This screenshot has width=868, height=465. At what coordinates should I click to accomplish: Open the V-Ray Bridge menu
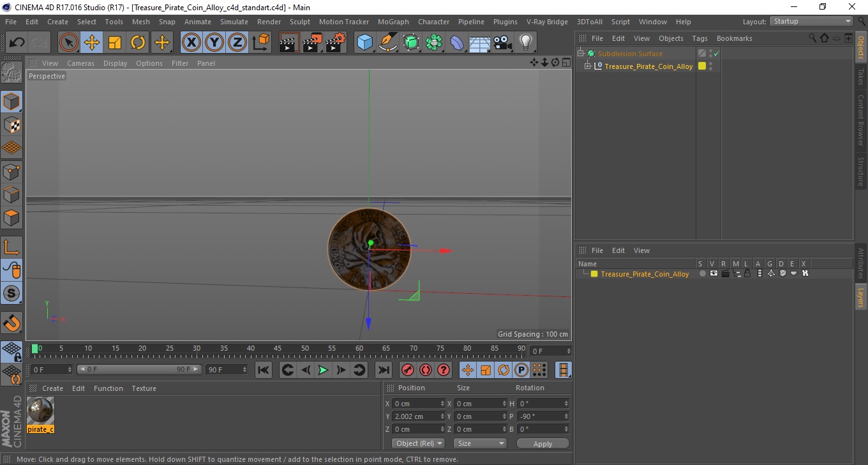point(547,22)
